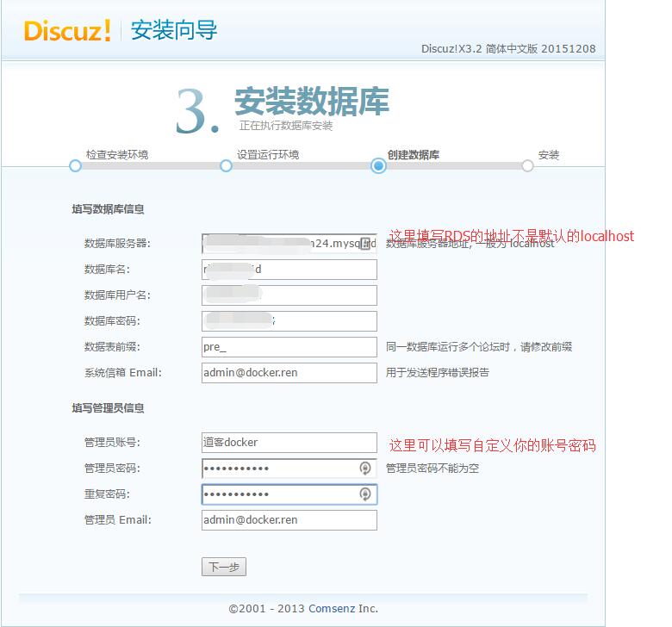Click the key icon in 重复密码 field
This screenshot has width=672, height=627.
coord(365,494)
